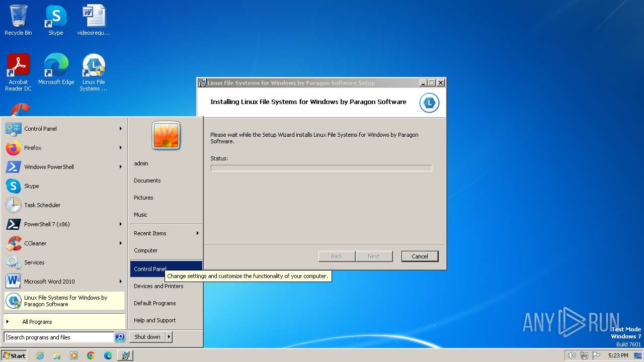Click the Start button
The image size is (644, 362).
click(x=14, y=355)
